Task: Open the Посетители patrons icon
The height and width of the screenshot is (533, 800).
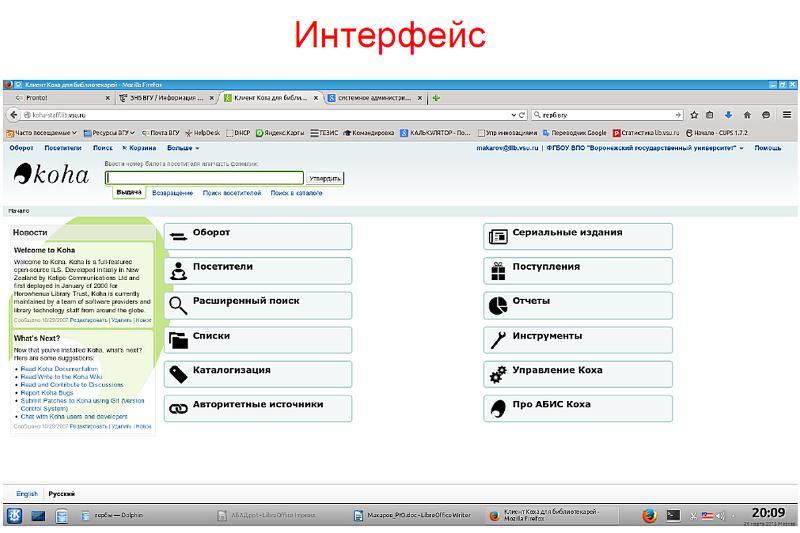Action: pos(178,271)
